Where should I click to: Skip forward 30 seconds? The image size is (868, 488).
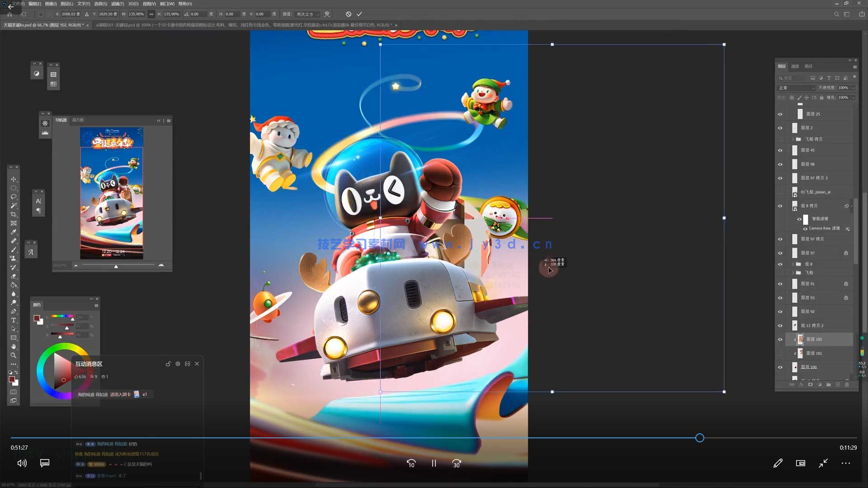click(x=456, y=463)
